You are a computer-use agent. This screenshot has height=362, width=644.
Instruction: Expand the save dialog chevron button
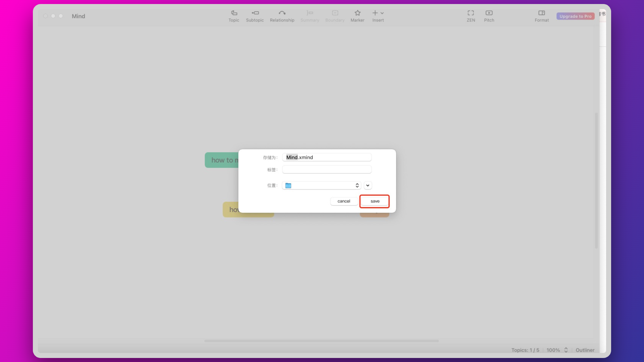click(368, 185)
